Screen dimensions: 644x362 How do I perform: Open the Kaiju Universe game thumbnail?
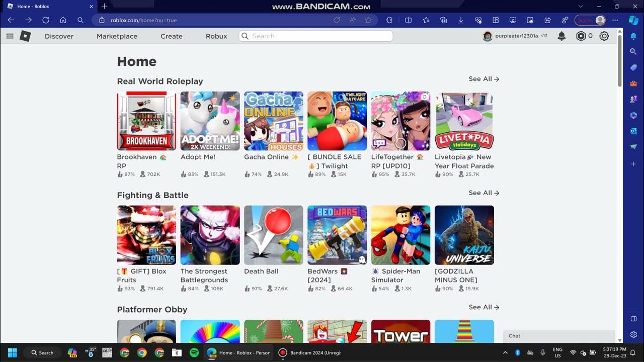(x=464, y=235)
